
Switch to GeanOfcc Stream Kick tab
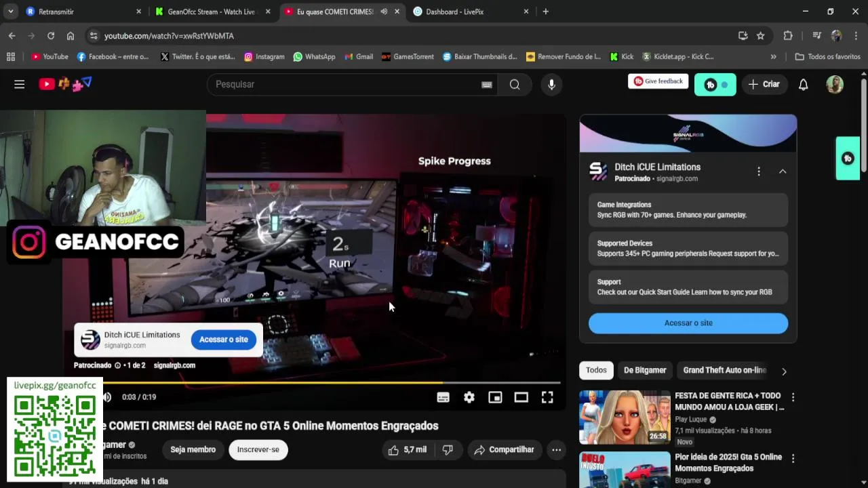(212, 12)
